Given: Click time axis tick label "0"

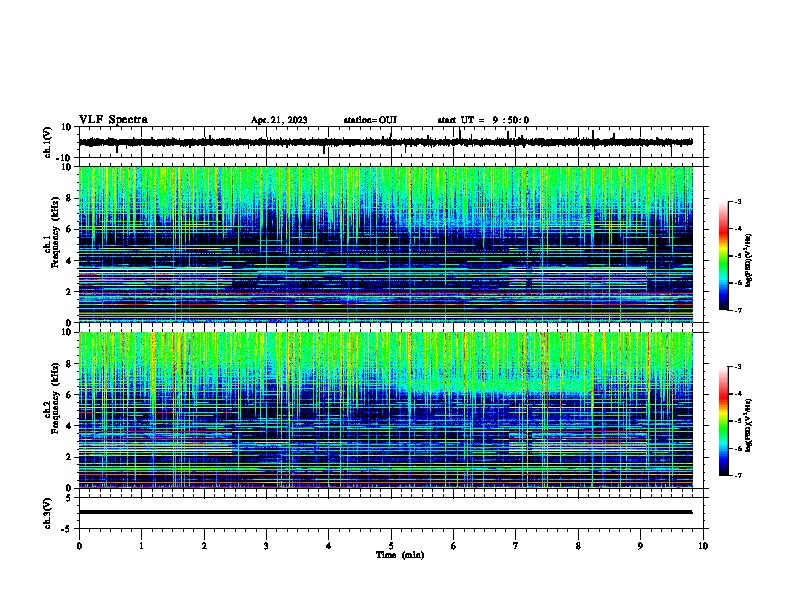Looking at the screenshot, I should (79, 546).
